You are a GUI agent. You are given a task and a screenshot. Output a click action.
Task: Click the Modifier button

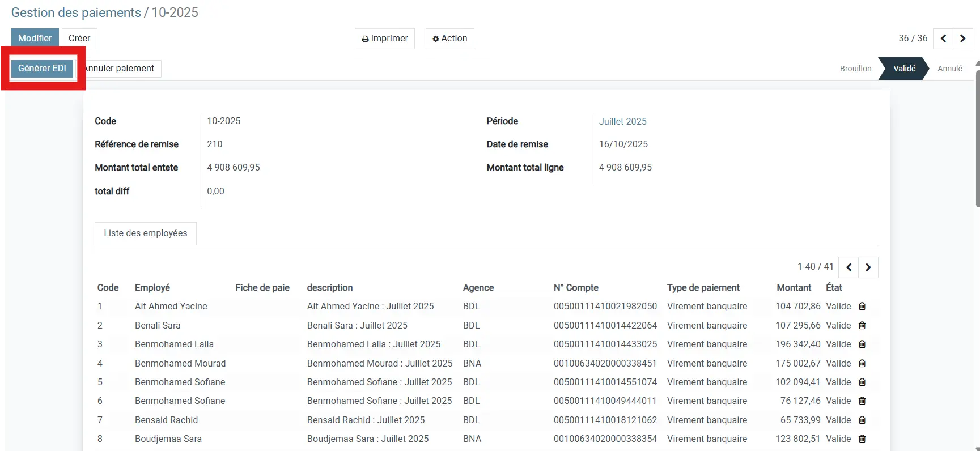pos(35,39)
